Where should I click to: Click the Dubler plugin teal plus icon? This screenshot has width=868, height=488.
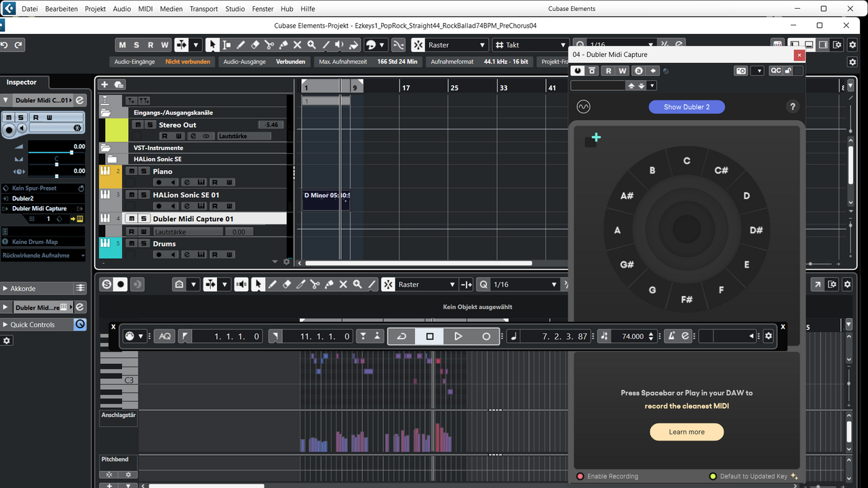[x=596, y=138]
